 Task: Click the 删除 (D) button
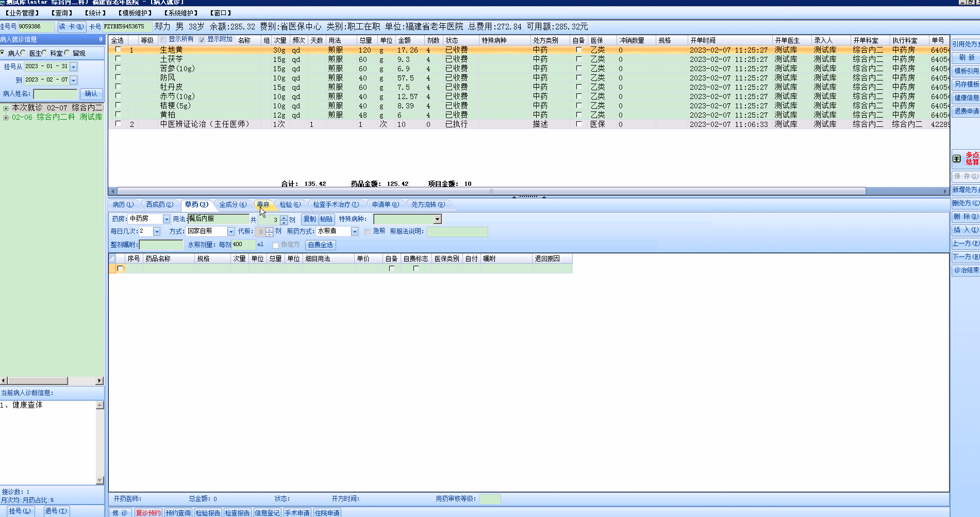coord(966,217)
